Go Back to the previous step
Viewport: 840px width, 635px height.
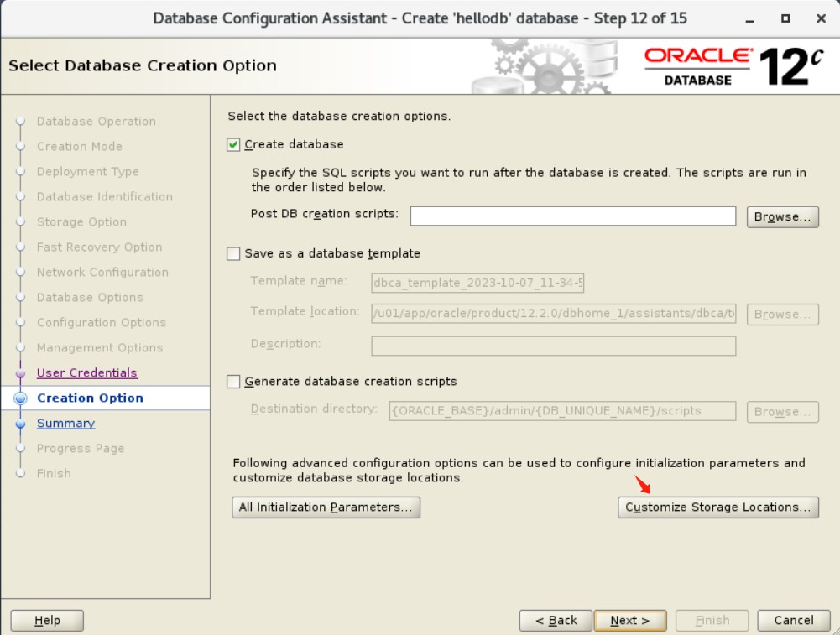click(556, 621)
